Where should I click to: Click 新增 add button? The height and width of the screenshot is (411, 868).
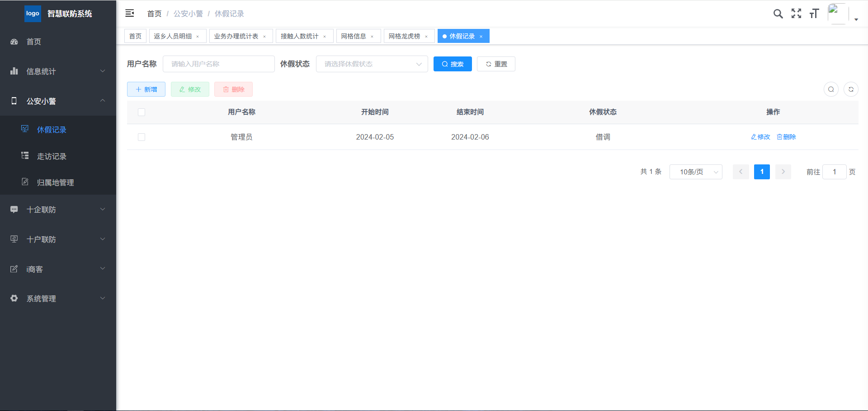point(146,89)
